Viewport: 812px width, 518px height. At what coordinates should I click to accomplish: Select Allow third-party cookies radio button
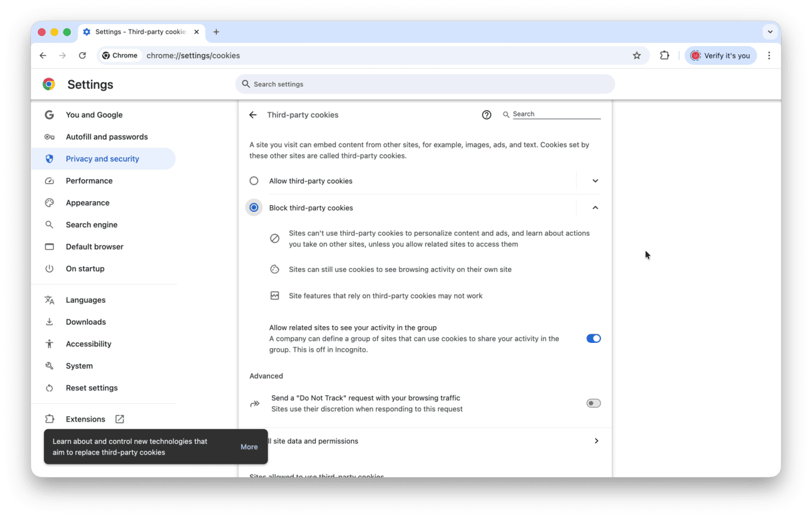tap(254, 181)
